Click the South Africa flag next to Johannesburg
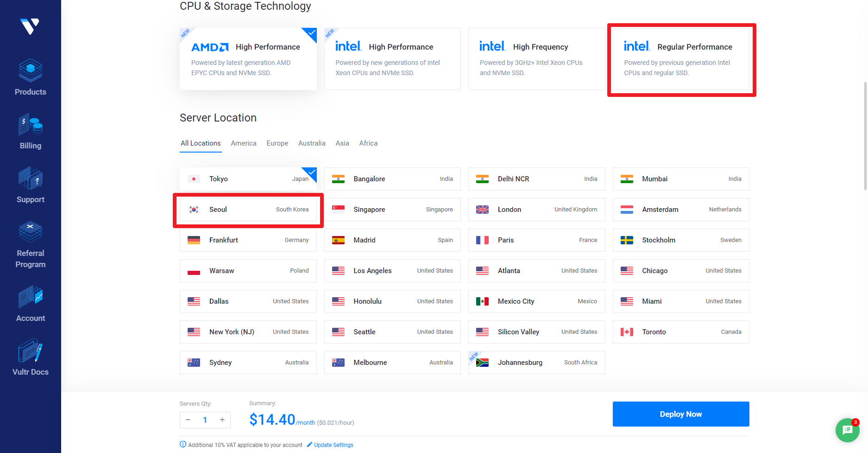The width and height of the screenshot is (868, 453). (x=482, y=363)
